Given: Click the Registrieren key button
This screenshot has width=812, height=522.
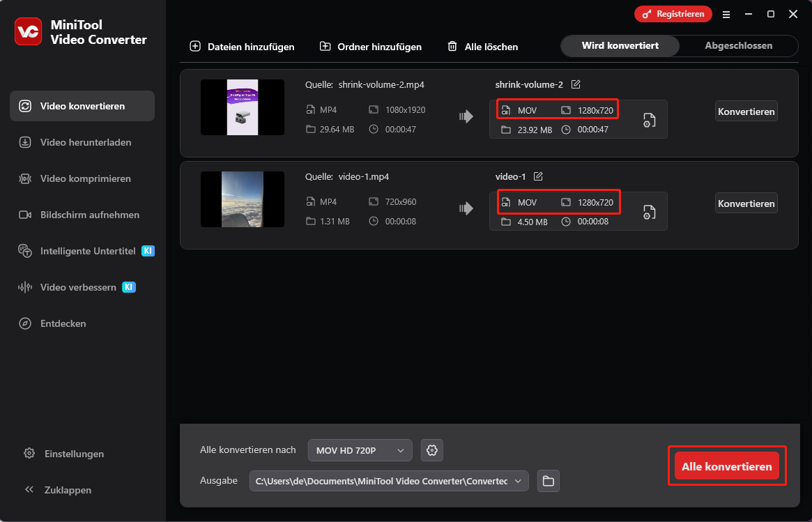Looking at the screenshot, I should [673, 14].
